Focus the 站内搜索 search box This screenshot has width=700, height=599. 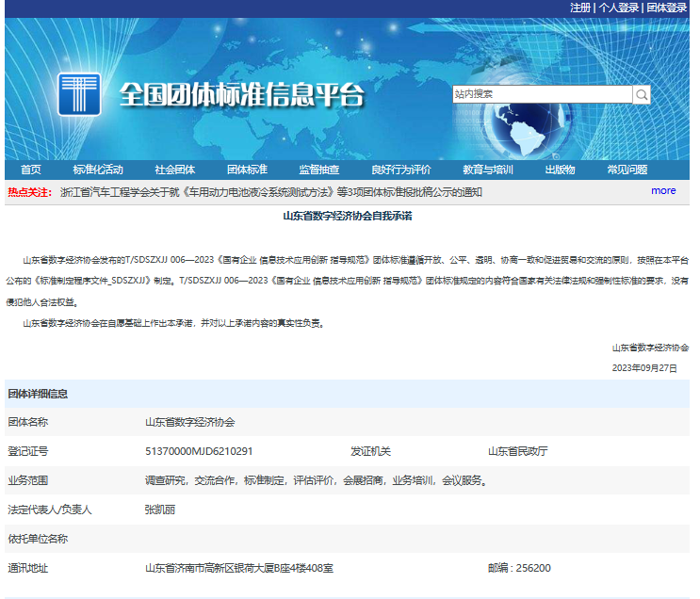coord(543,94)
